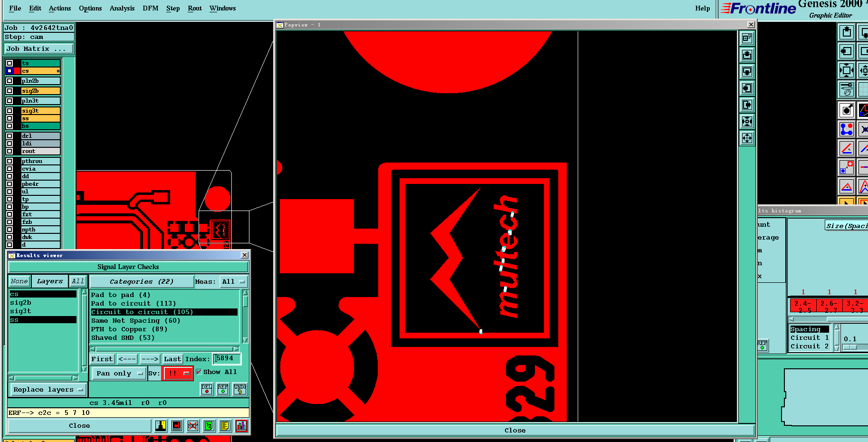Zoom out using Popview diverging-arrows icon
Screen dimensions: 868x442
point(747,138)
